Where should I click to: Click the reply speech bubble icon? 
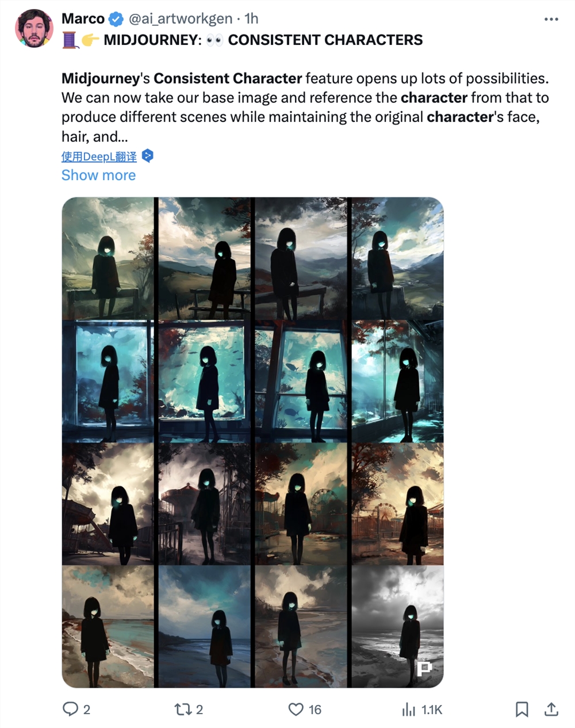(70, 709)
